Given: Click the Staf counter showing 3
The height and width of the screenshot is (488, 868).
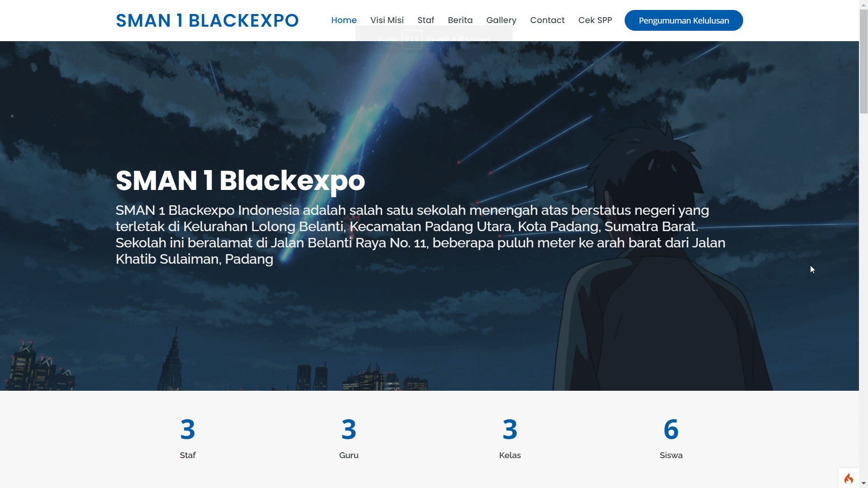Looking at the screenshot, I should tap(188, 429).
